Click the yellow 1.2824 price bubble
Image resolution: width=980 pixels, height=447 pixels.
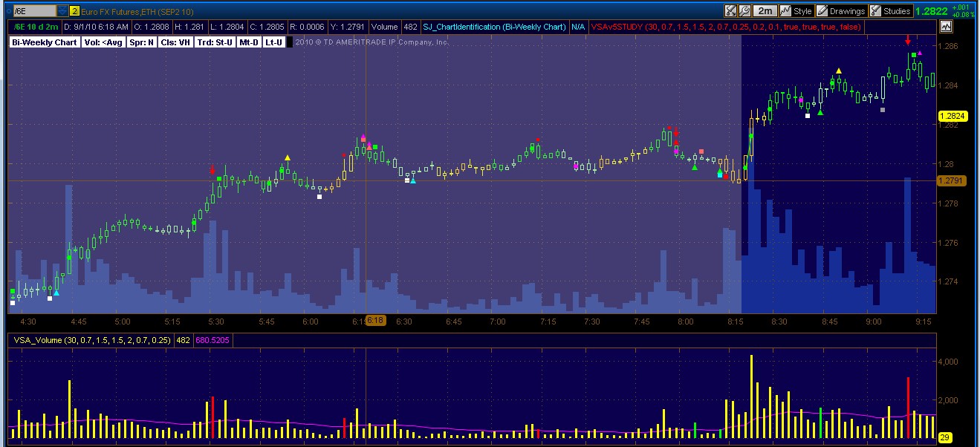(x=952, y=116)
